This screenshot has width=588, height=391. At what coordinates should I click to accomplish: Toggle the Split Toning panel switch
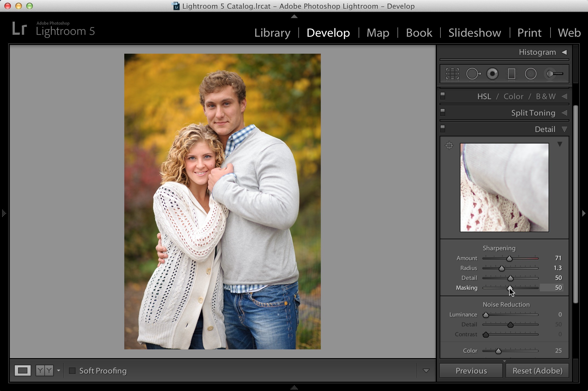point(443,112)
